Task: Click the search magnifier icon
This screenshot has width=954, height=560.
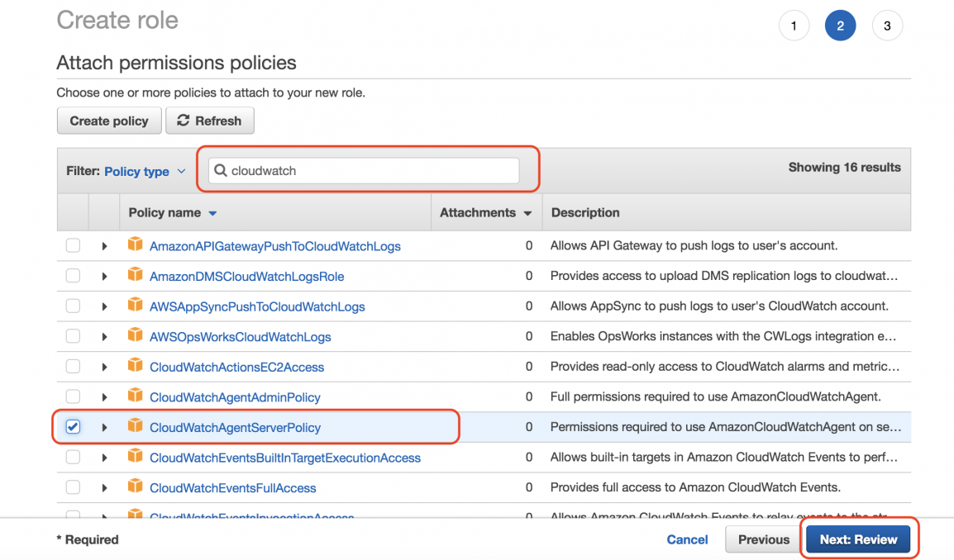Action: tap(220, 170)
